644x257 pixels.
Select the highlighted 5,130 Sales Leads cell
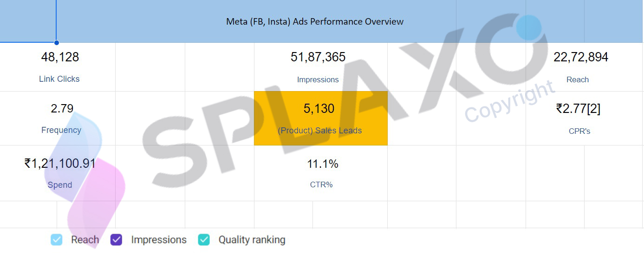coord(321,118)
